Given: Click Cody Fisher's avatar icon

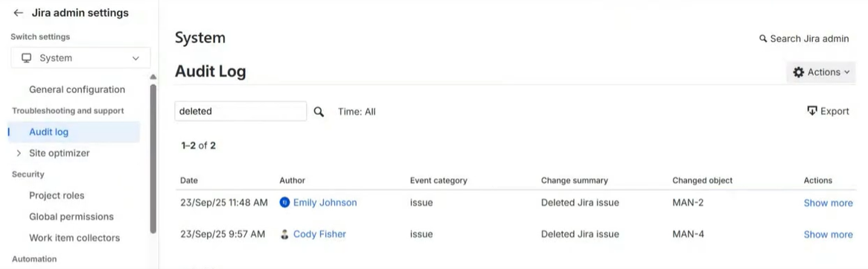Looking at the screenshot, I should click(x=284, y=234).
